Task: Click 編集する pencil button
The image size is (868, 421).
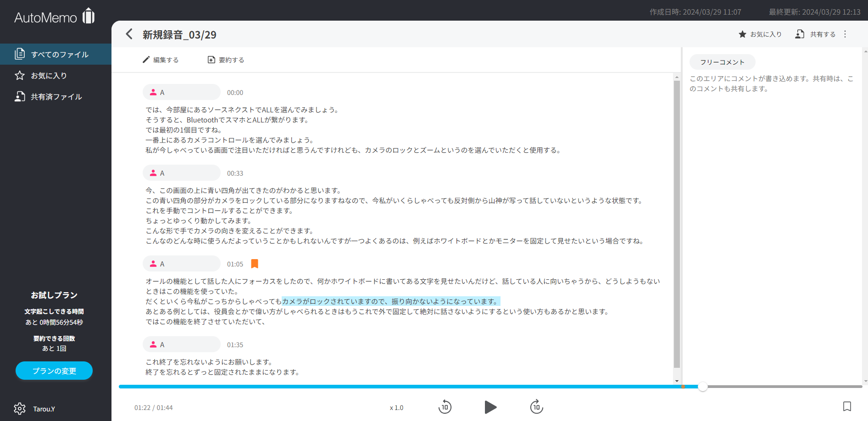Action: [161, 60]
